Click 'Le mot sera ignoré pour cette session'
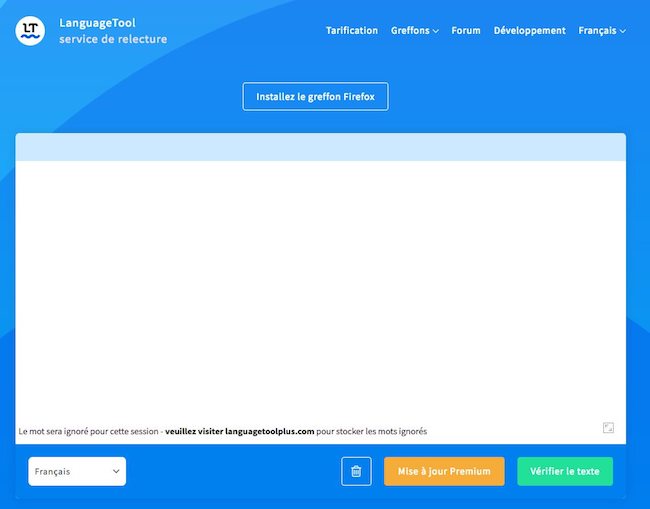Image resolution: width=650 pixels, height=509 pixels. pos(88,431)
